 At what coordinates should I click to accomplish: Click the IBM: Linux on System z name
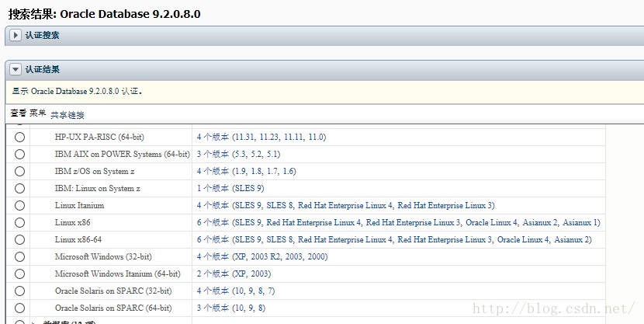(x=97, y=188)
